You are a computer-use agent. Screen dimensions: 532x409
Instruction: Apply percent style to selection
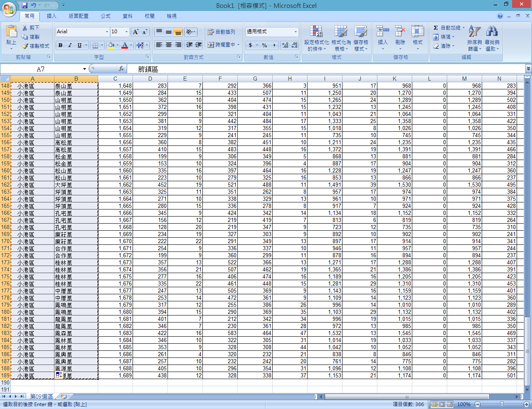tap(264, 45)
